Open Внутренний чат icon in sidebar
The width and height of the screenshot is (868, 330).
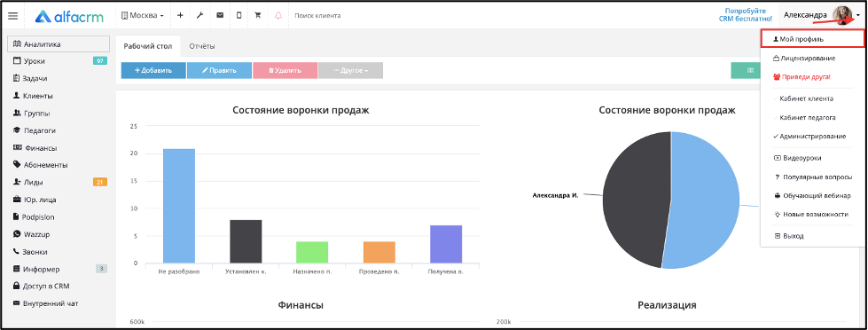(x=17, y=303)
